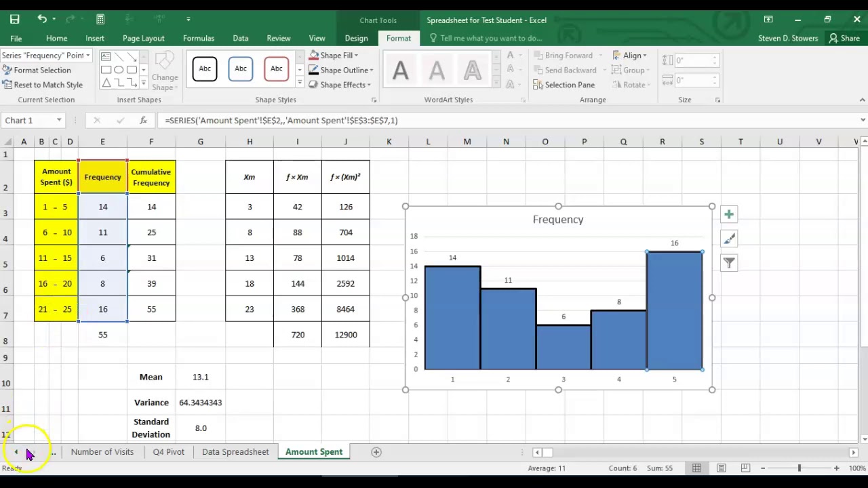Switch to the Design chart tools tab
868x488 pixels.
click(x=356, y=38)
